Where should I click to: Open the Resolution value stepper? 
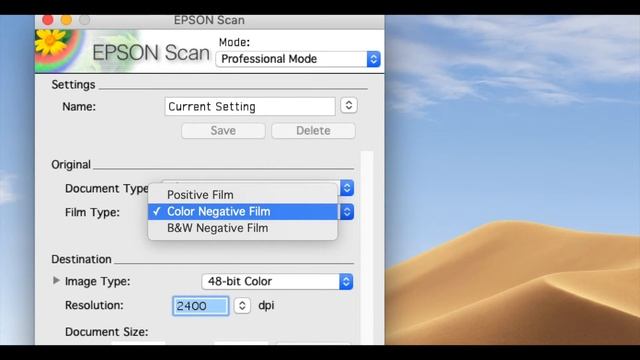click(242, 305)
